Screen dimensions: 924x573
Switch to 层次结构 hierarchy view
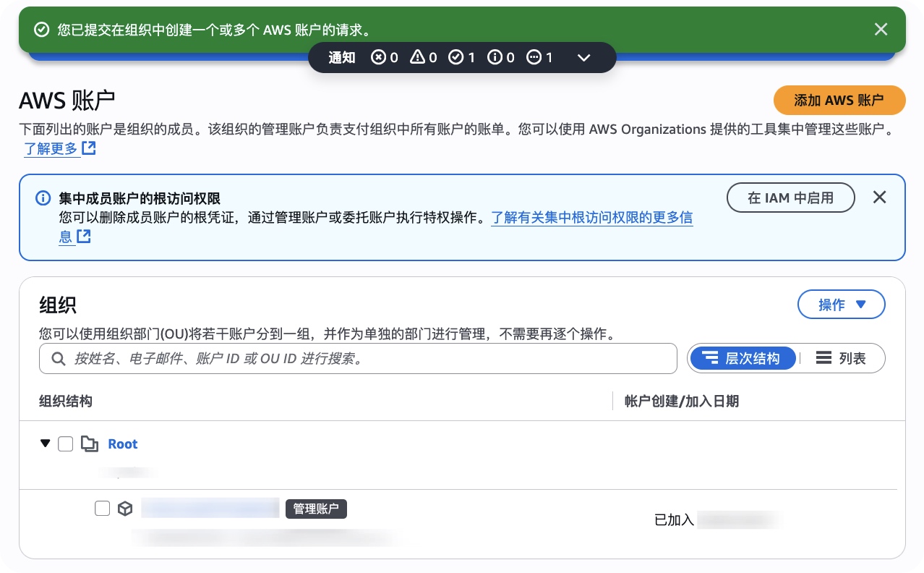[x=743, y=358]
